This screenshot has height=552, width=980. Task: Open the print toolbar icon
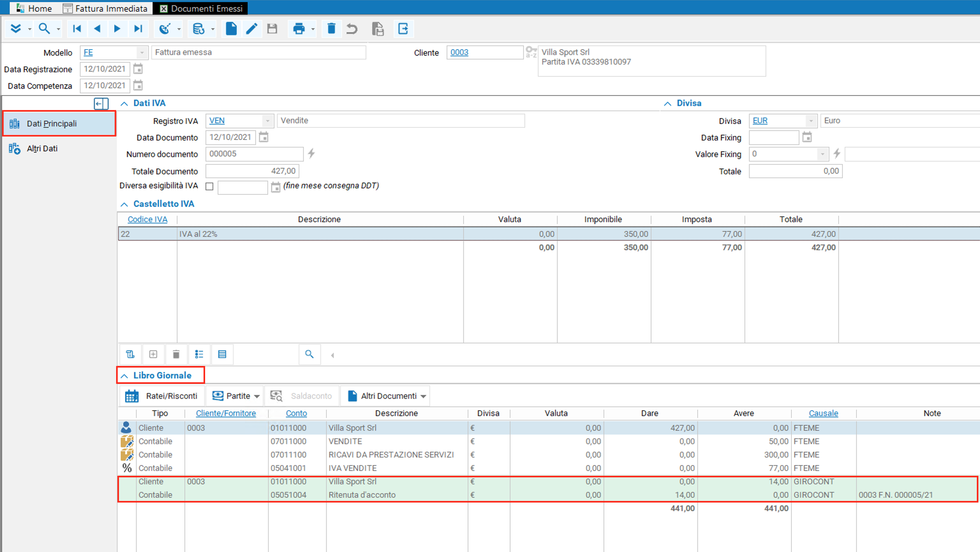click(x=299, y=28)
